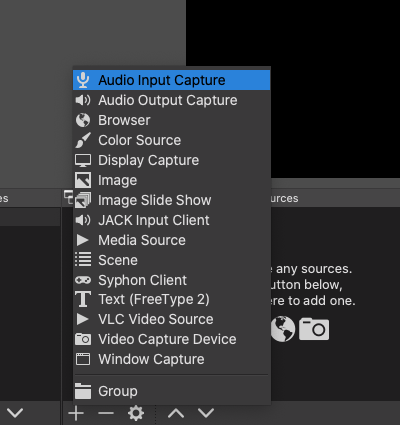
Task: Click window icon beside Window Capture
Action: [x=83, y=359]
